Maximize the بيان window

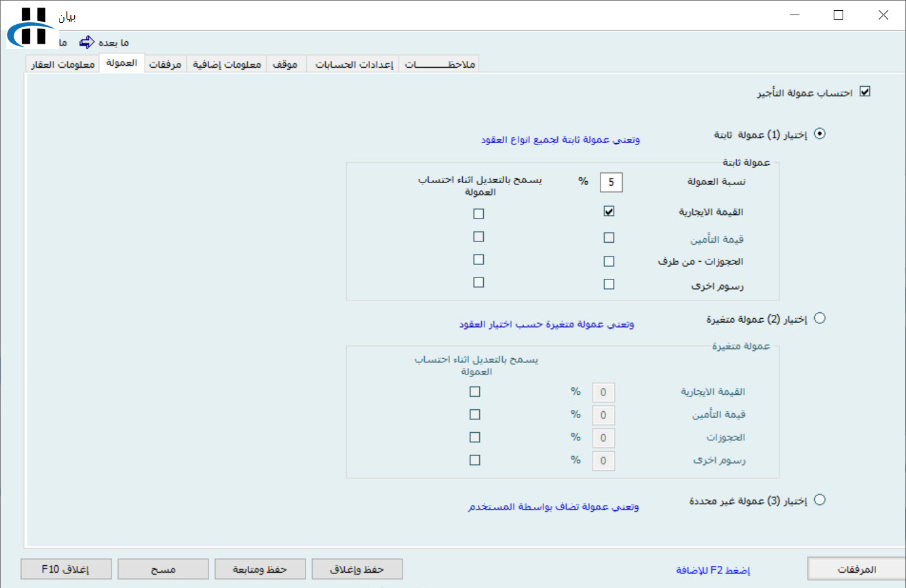[x=838, y=15]
